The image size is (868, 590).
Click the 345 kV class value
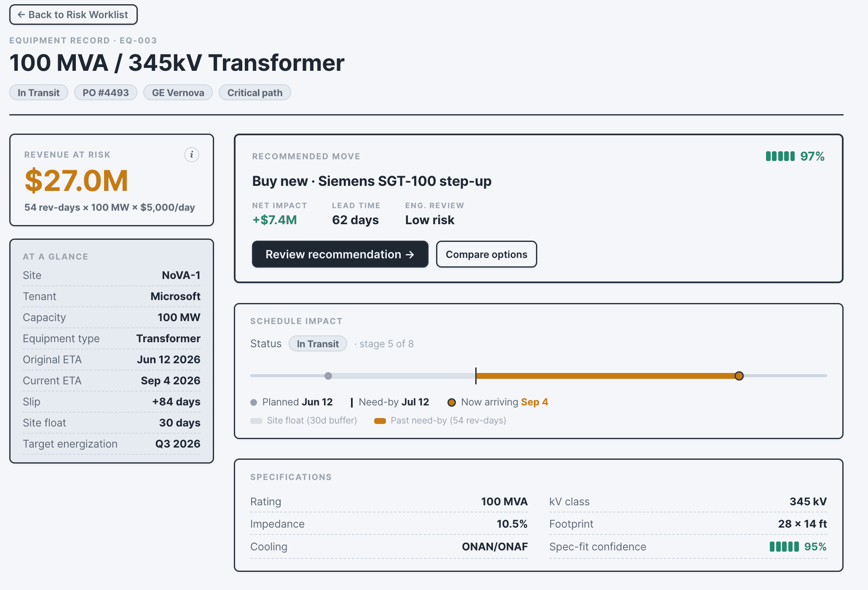click(808, 501)
